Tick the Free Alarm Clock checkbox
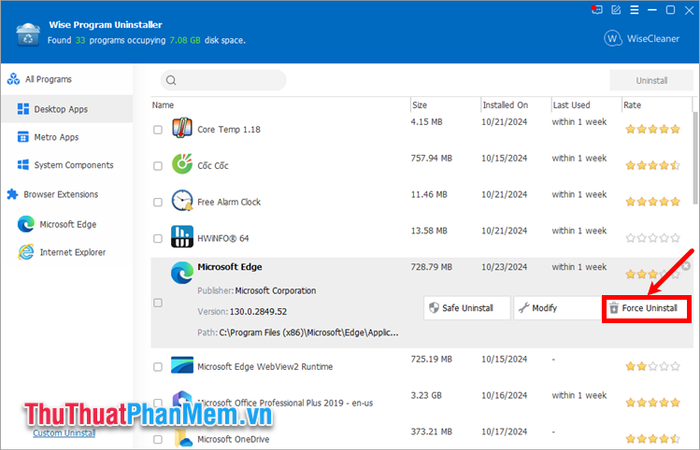 point(158,202)
